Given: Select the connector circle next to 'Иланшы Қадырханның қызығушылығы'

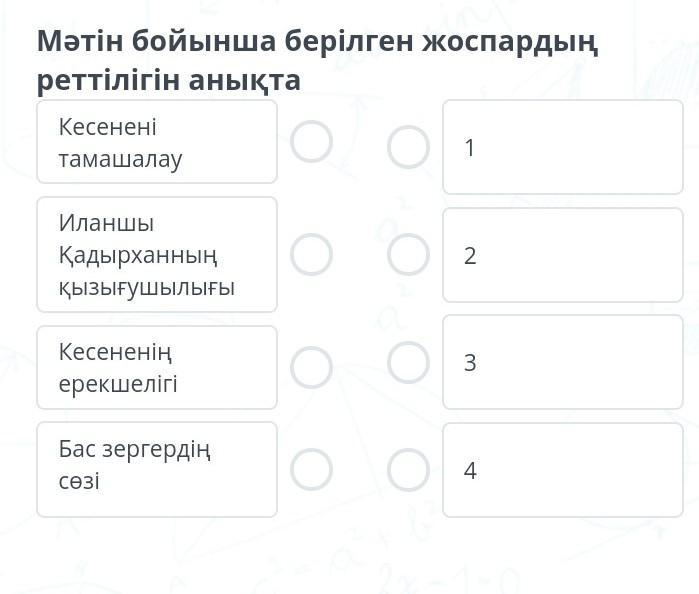Looking at the screenshot, I should point(311,255).
